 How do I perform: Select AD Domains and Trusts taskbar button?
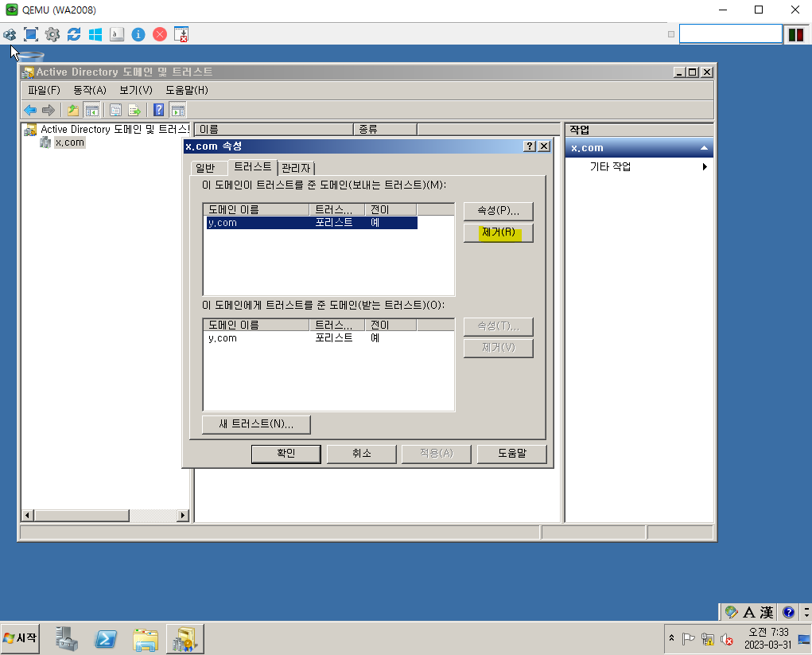185,639
